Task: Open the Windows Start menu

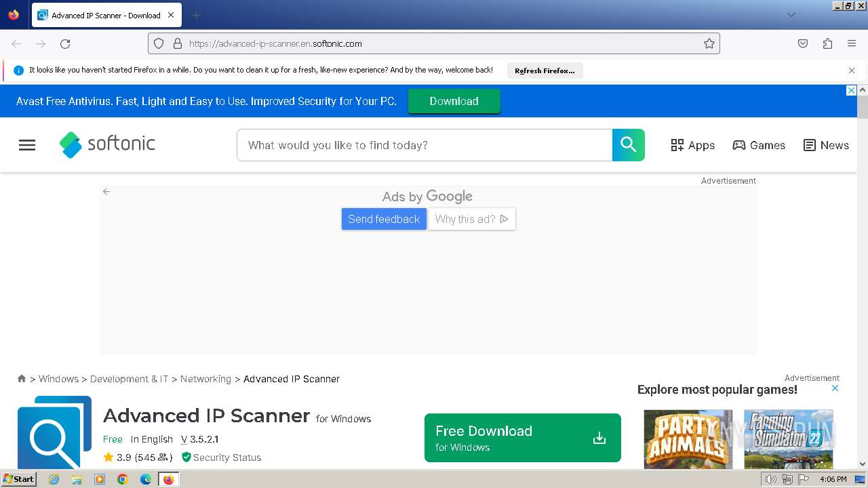Action: tap(18, 479)
